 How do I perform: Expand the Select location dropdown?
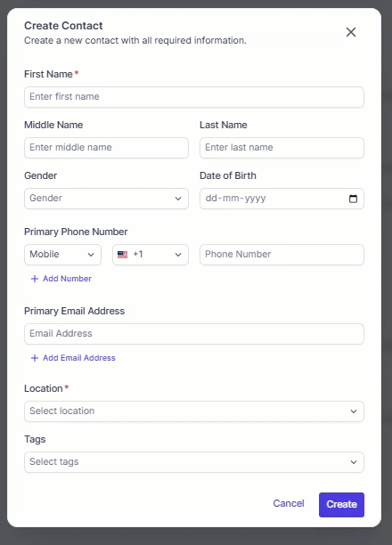click(194, 411)
